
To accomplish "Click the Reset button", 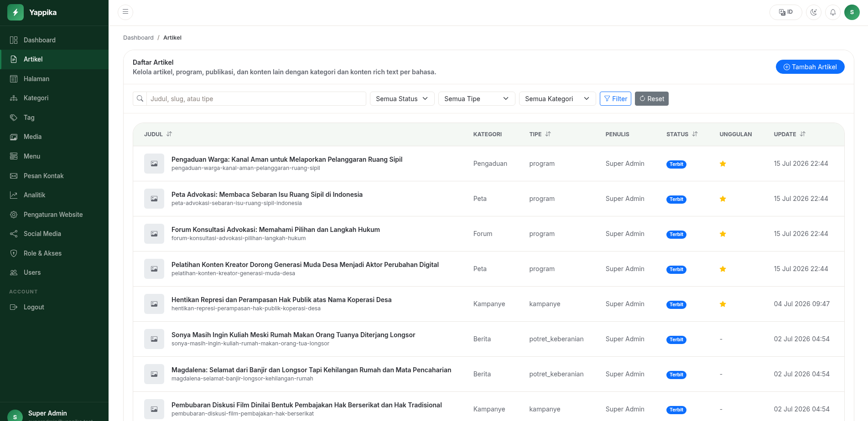I will click(x=652, y=99).
